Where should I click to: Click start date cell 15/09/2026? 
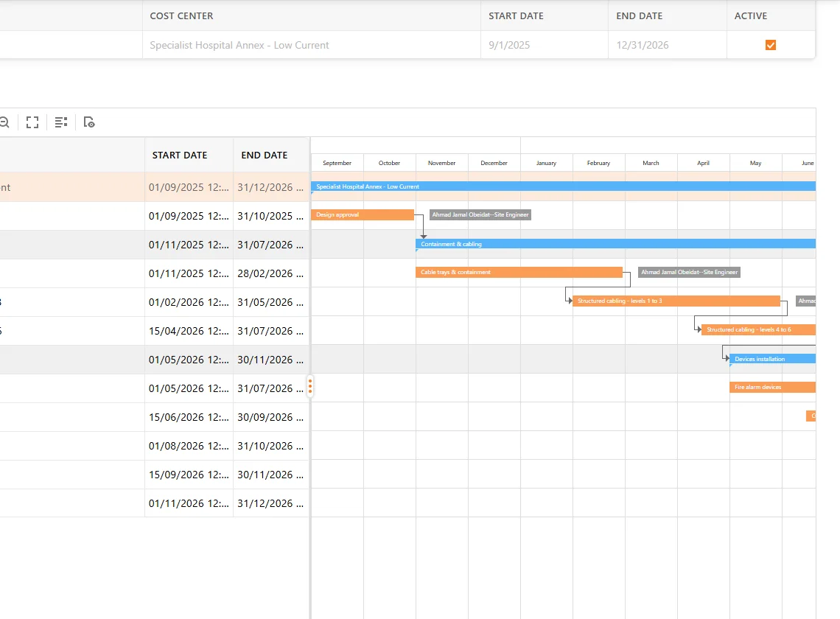[189, 475]
